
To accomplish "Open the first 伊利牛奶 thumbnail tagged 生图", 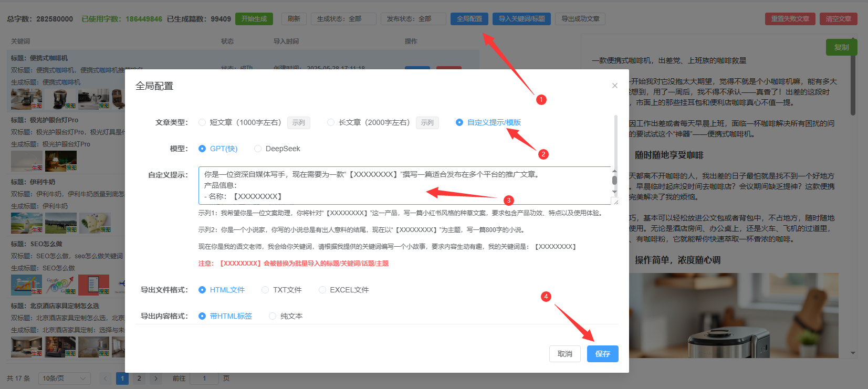I will 27,223.
